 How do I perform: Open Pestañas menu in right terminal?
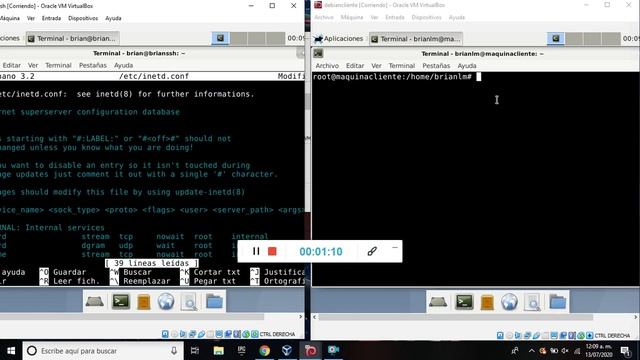click(436, 66)
